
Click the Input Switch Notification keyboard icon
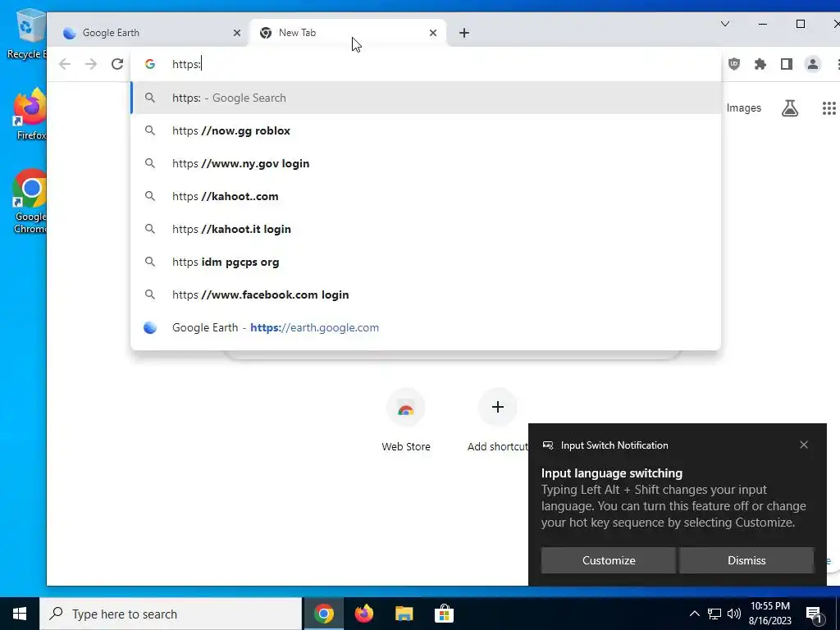[x=547, y=445]
